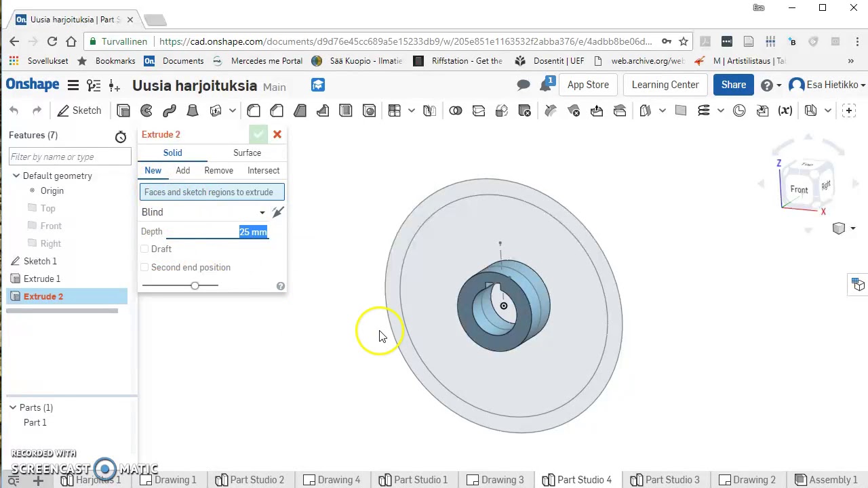Image resolution: width=868 pixels, height=488 pixels.
Task: Select the Loft tool
Action: [x=193, y=110]
